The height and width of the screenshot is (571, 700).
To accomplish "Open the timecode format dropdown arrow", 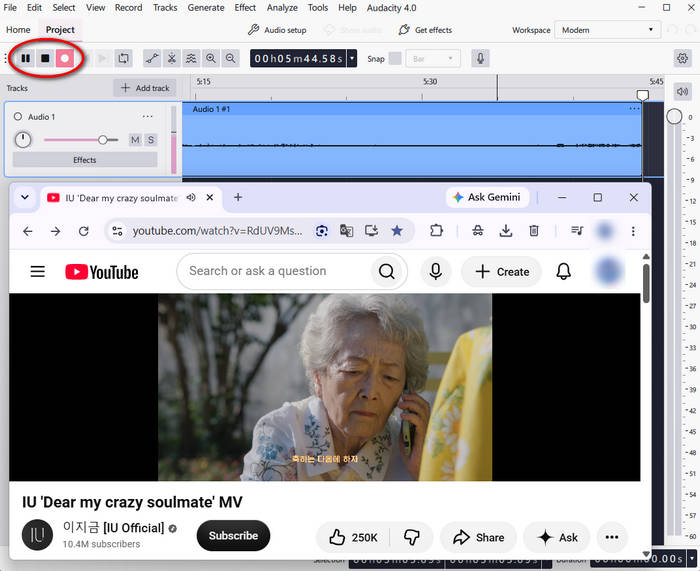I will click(352, 58).
